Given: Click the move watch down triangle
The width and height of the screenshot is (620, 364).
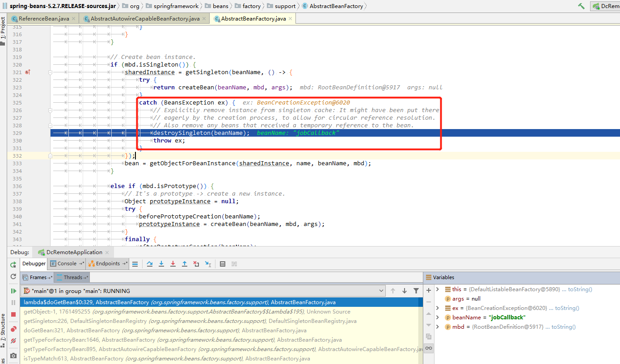Looking at the screenshot, I should tap(429, 325).
